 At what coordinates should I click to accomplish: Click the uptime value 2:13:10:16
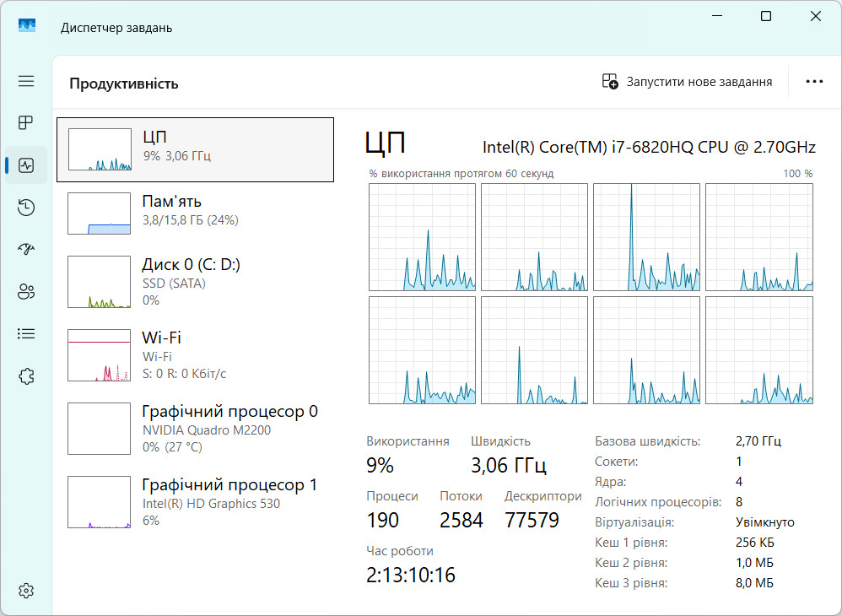pos(411,575)
